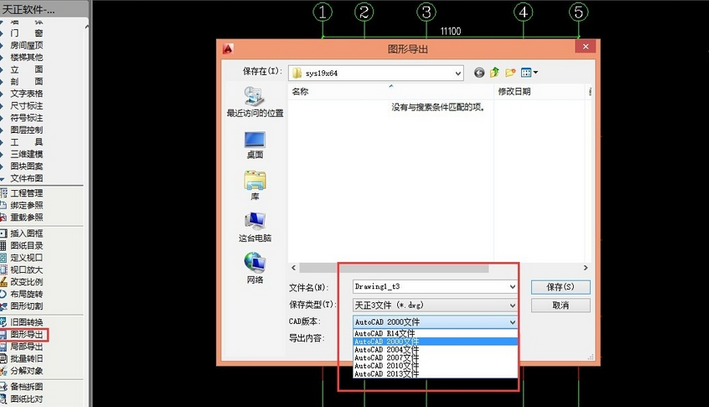Click 图形导出 command in sidebar
The image size is (709, 407).
(27, 335)
